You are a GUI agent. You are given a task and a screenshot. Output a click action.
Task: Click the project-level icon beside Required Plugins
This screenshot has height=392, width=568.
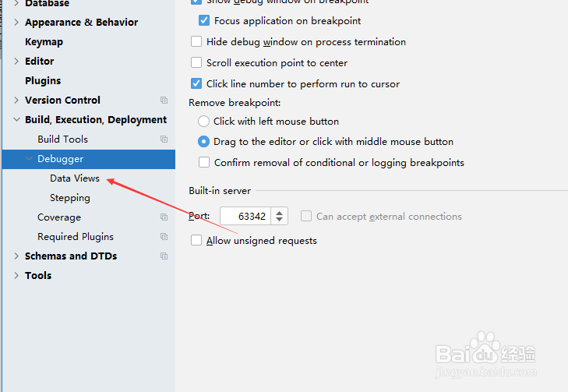[164, 237]
